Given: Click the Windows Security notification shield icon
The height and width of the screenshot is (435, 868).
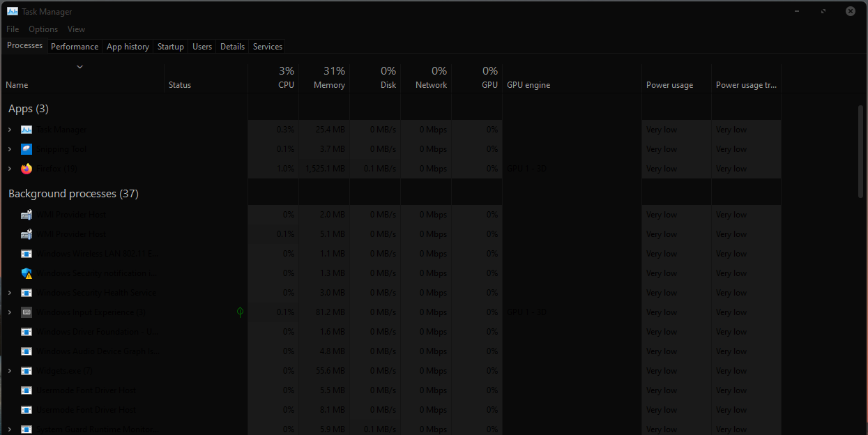Looking at the screenshot, I should click(x=26, y=273).
